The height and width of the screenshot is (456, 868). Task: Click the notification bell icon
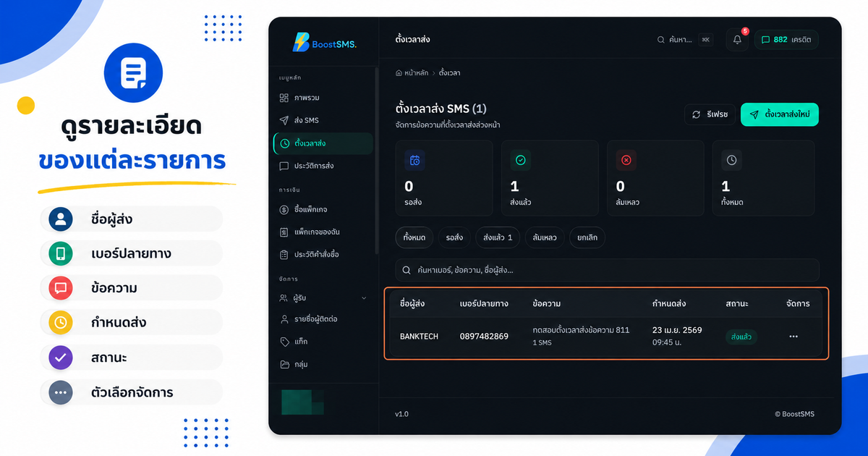coord(737,40)
